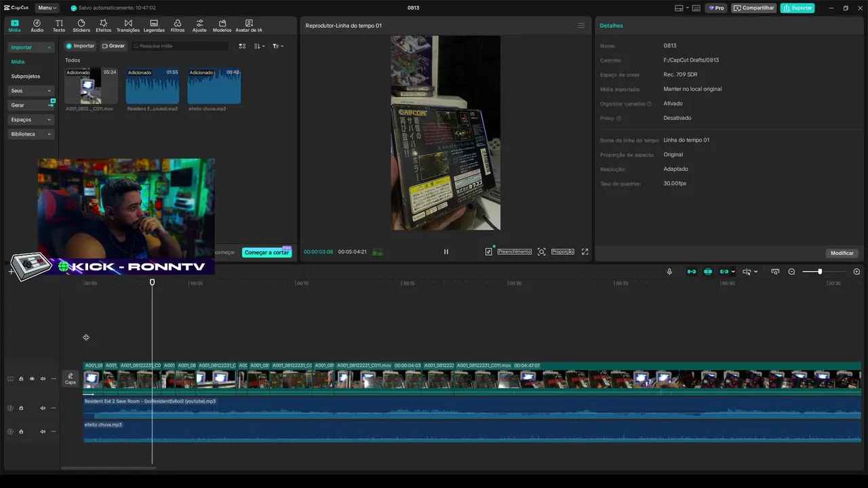Open the media filter dropdown
The image size is (868, 488).
click(278, 46)
